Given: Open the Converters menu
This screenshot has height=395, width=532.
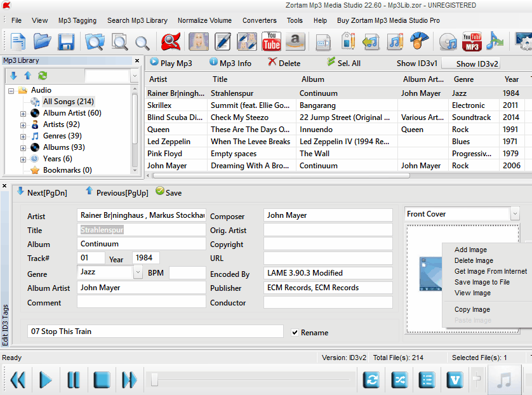Looking at the screenshot, I should click(x=259, y=20).
